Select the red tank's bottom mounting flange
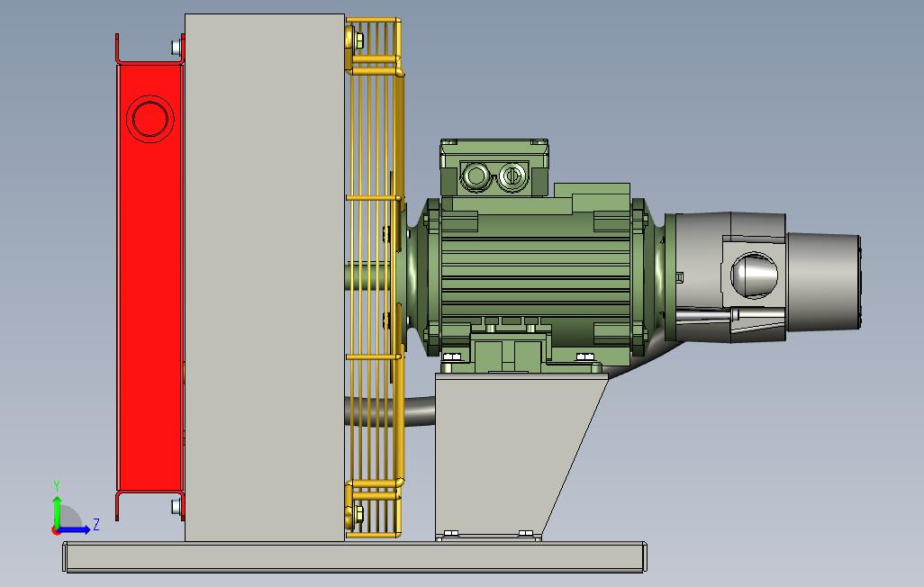Viewport: 924px width, 587px height. [x=150, y=506]
